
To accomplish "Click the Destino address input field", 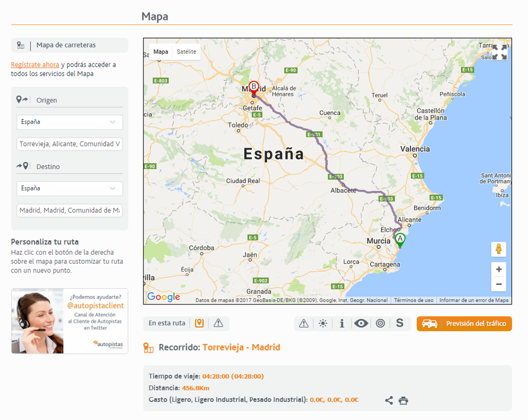I will click(70, 210).
